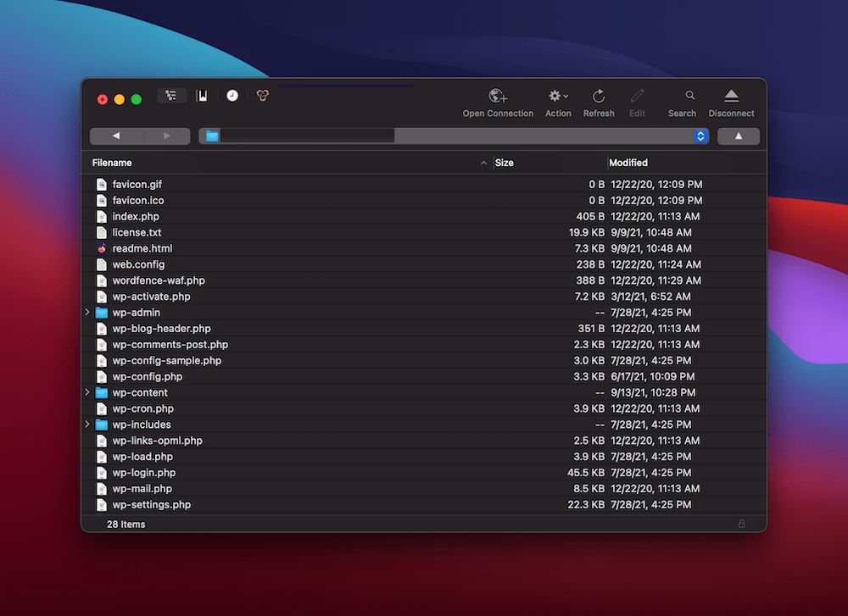The image size is (848, 616).
Task: Show the bookmarks view icon
Action: tap(203, 96)
